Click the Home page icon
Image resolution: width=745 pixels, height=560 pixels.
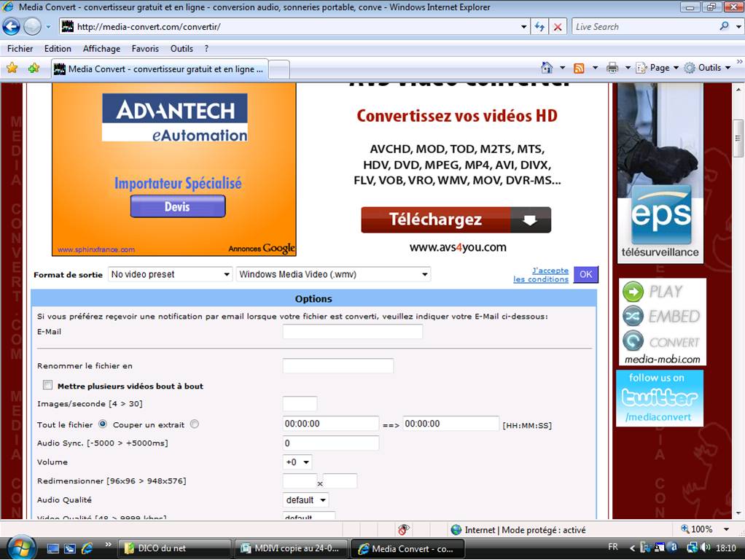(547, 68)
